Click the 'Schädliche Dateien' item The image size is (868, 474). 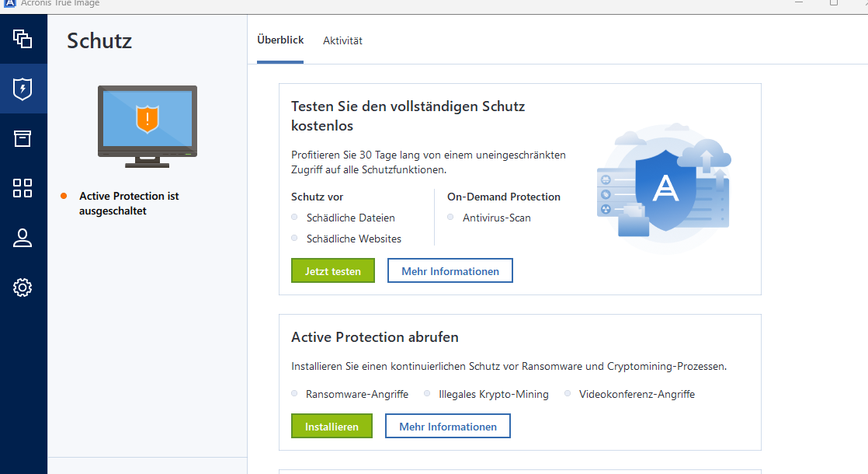pos(350,218)
